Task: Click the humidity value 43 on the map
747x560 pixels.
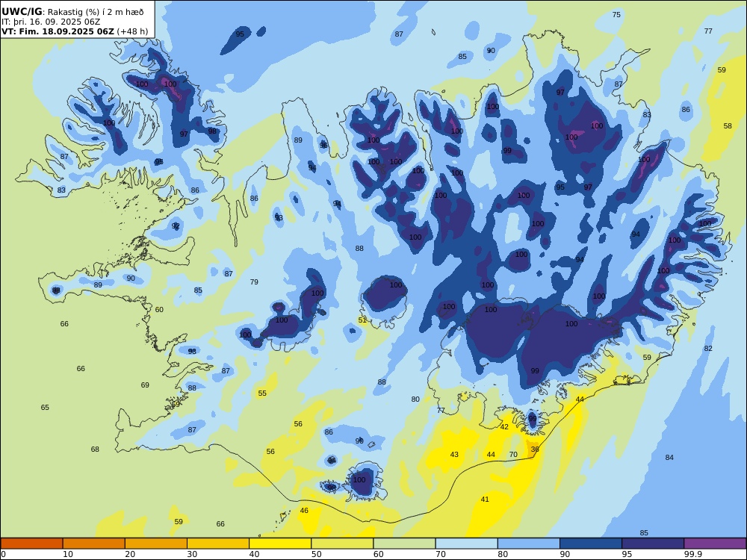Action: 454,455
